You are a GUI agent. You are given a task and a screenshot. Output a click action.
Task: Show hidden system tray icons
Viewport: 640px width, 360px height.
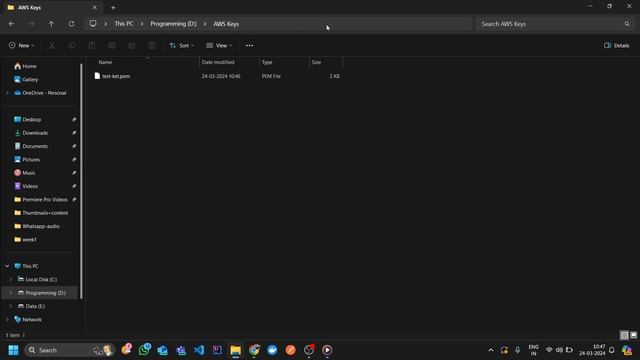(491, 350)
